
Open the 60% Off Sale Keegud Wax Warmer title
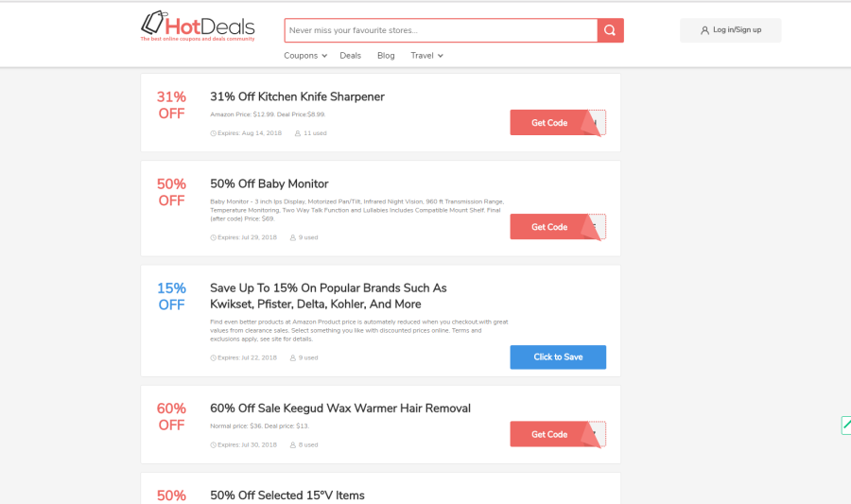coord(340,408)
